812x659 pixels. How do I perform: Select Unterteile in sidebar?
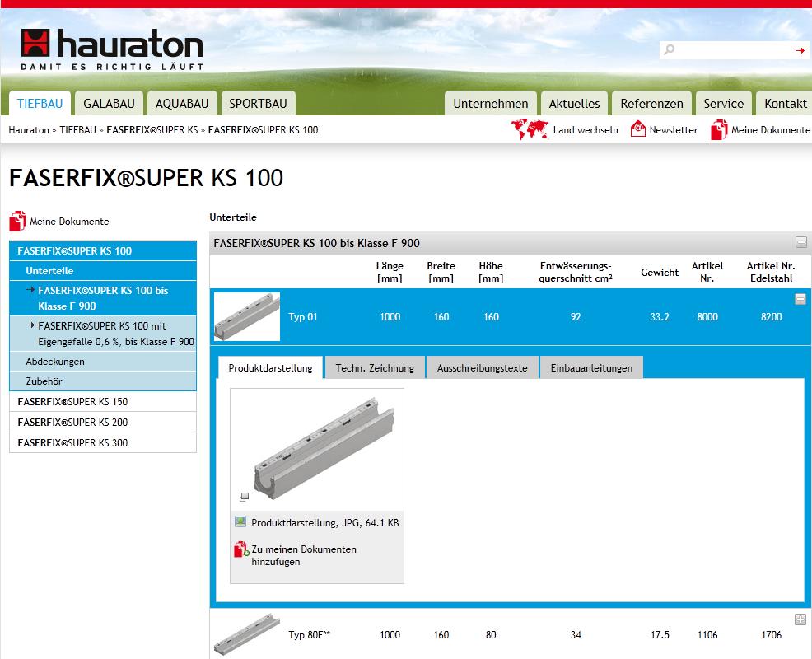click(103, 270)
